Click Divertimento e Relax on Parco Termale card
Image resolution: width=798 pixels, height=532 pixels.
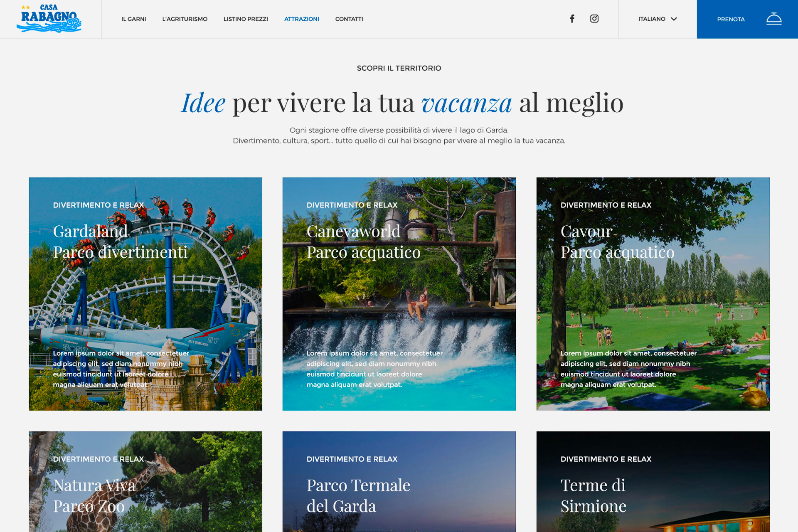pyautogui.click(x=352, y=459)
